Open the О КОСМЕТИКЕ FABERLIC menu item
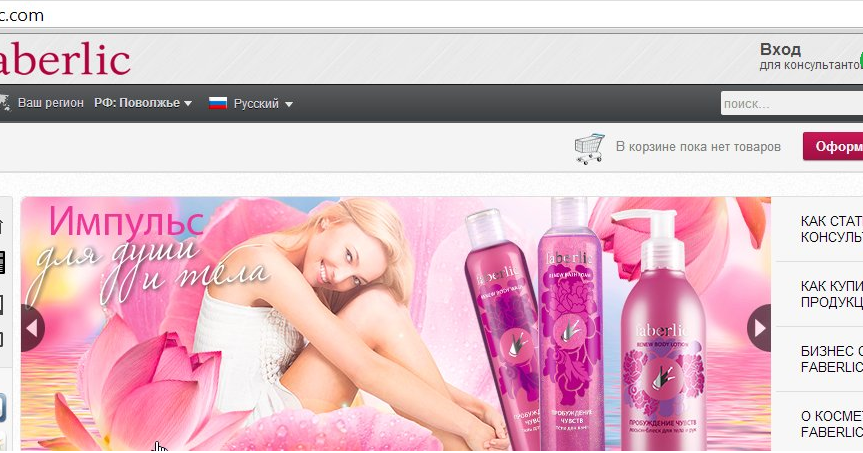863x453 pixels. [x=832, y=424]
